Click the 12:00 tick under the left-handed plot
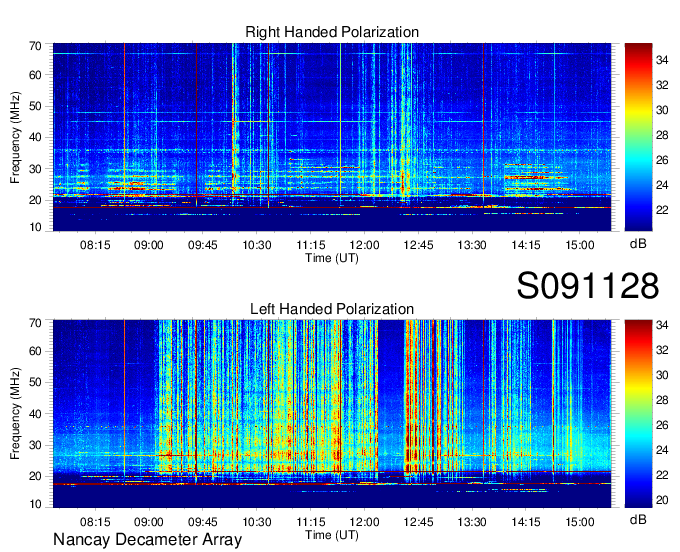 point(364,522)
